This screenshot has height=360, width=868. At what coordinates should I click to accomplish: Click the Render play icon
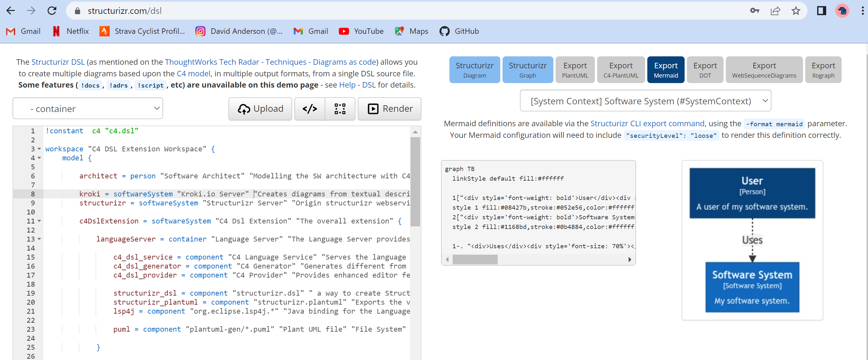coord(373,109)
